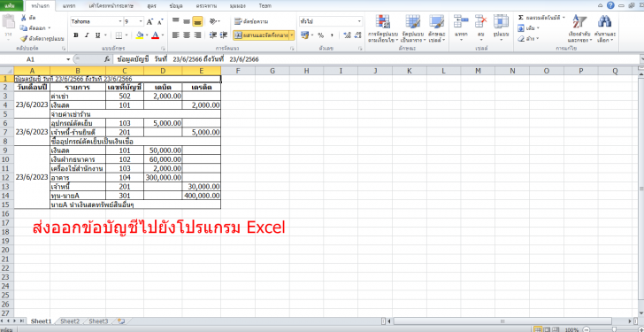Screen dimensions: 644x332
Task: Open the Sort and Filter menu
Action: [580, 28]
